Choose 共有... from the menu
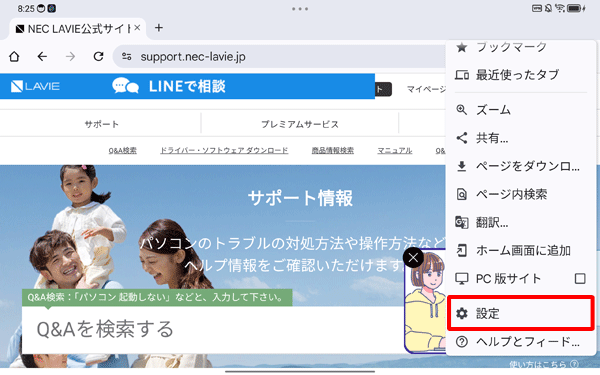Viewport: 600px width, 375px height. point(521,138)
